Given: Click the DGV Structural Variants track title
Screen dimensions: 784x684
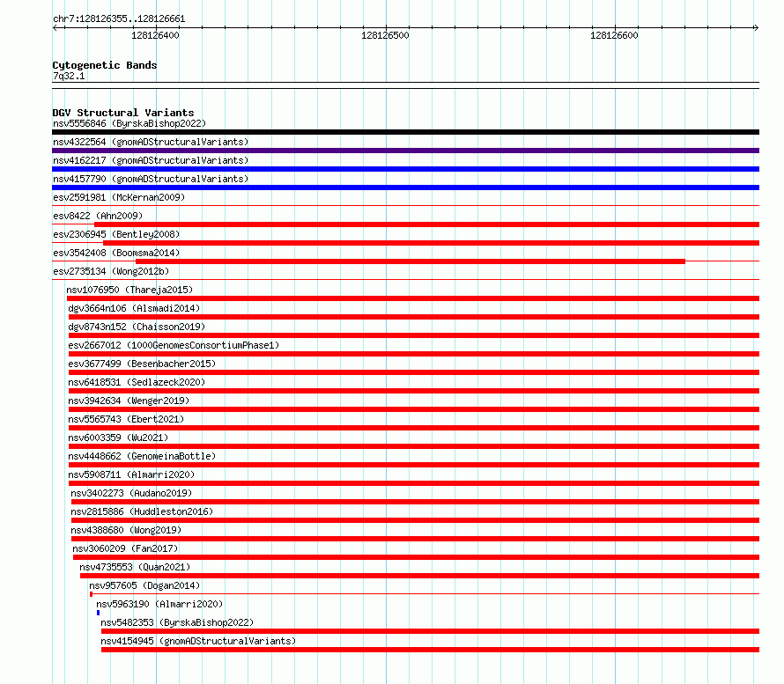Looking at the screenshot, I should tap(123, 113).
